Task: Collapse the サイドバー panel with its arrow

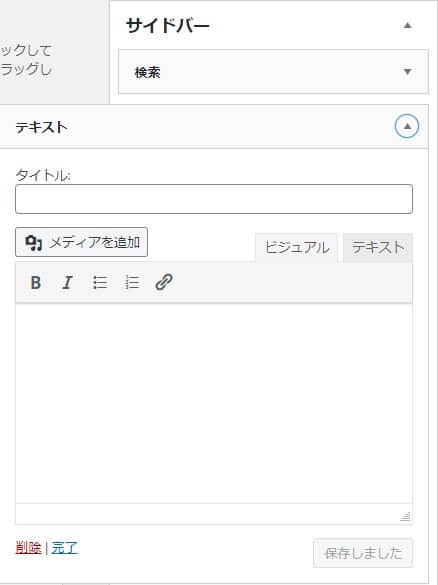Action: click(407, 25)
